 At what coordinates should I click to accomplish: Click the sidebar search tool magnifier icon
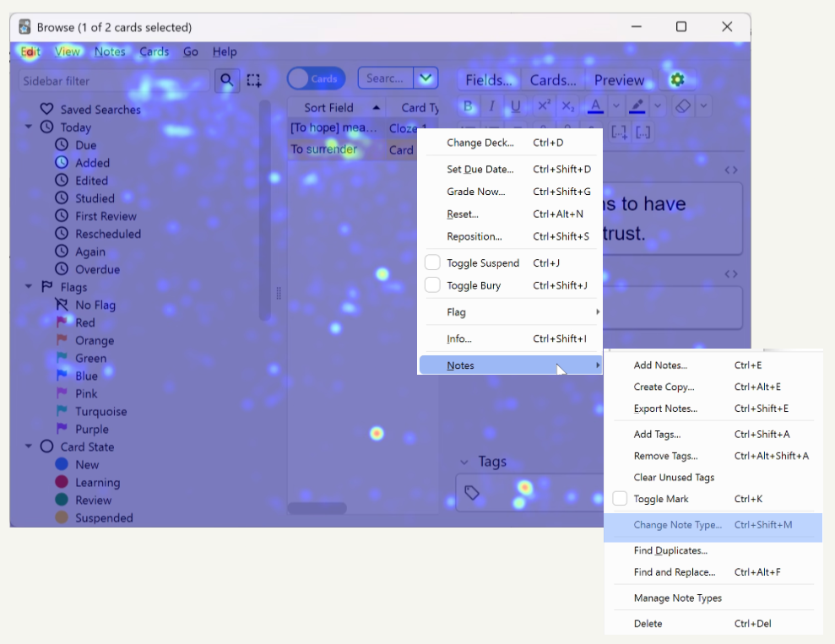pos(226,80)
